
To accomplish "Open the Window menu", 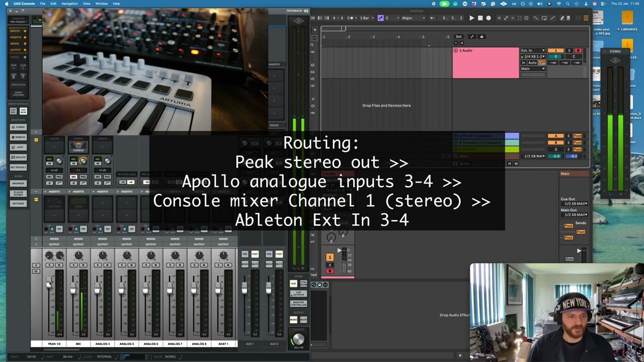I will point(101,4).
